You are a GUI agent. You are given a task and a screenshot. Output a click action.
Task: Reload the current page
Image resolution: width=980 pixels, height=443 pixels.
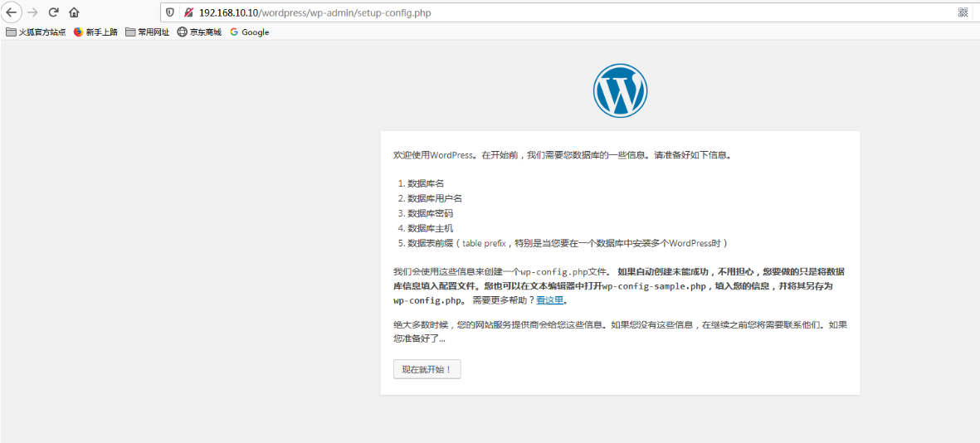click(x=54, y=12)
